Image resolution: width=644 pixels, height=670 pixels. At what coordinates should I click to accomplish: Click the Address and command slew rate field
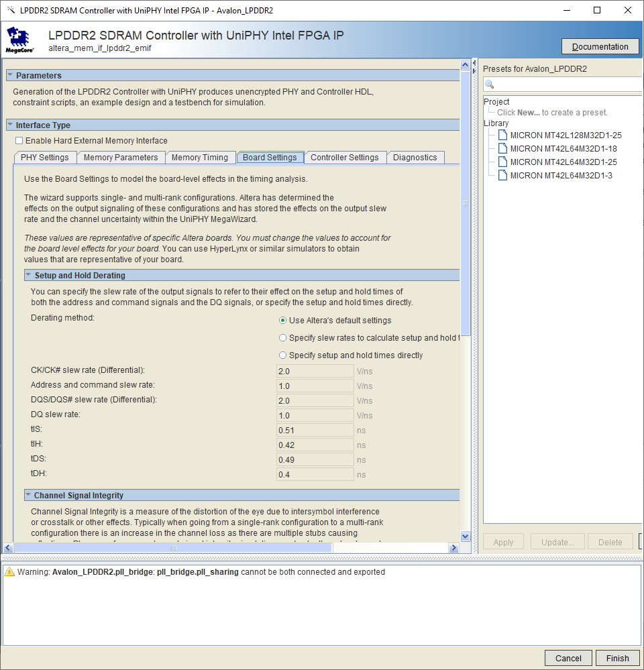click(315, 386)
